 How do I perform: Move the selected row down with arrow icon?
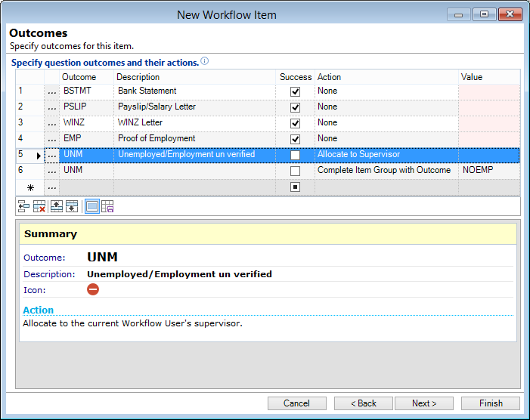(72, 206)
